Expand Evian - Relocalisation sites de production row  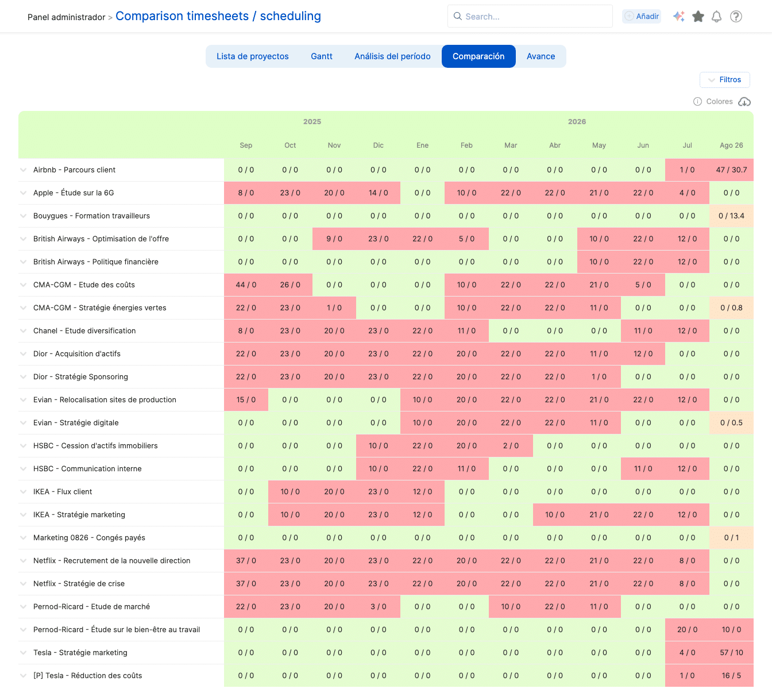(x=24, y=400)
